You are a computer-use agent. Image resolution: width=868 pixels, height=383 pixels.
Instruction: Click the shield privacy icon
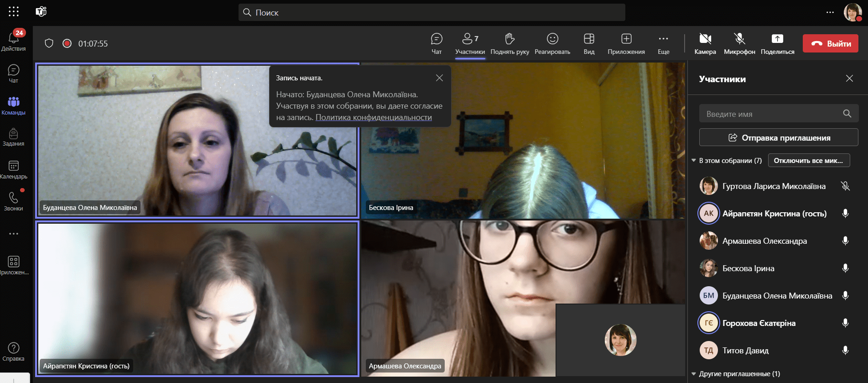coord(49,43)
